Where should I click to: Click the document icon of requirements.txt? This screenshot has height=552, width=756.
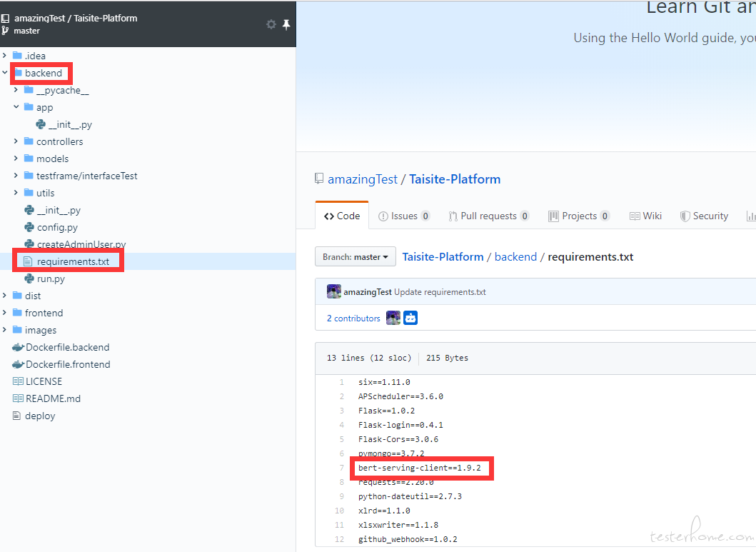tap(28, 261)
